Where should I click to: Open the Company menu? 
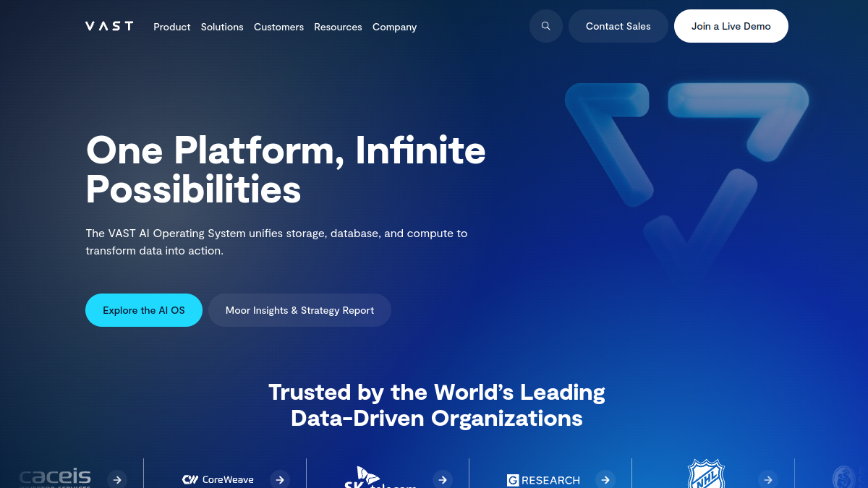tap(394, 27)
